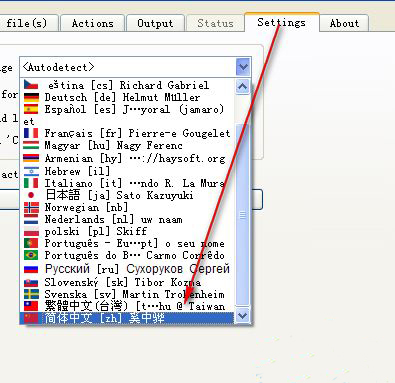Select the Status tab
Image resolution: width=395 pixels, height=383 pixels.
215,23
